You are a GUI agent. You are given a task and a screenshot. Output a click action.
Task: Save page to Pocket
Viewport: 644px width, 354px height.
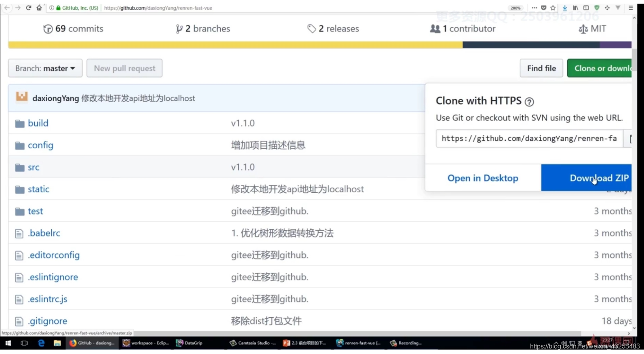(x=544, y=8)
